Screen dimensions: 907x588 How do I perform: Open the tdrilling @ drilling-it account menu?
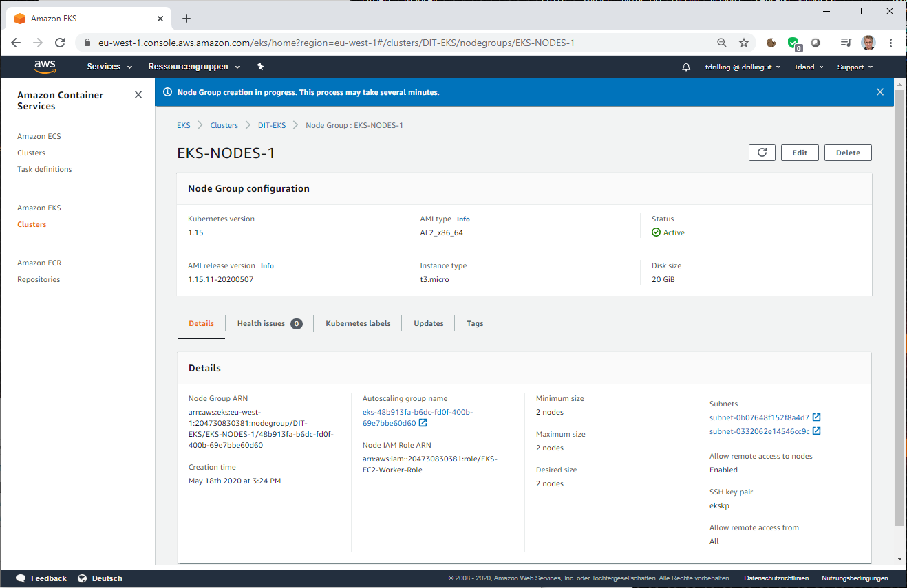[743, 67]
